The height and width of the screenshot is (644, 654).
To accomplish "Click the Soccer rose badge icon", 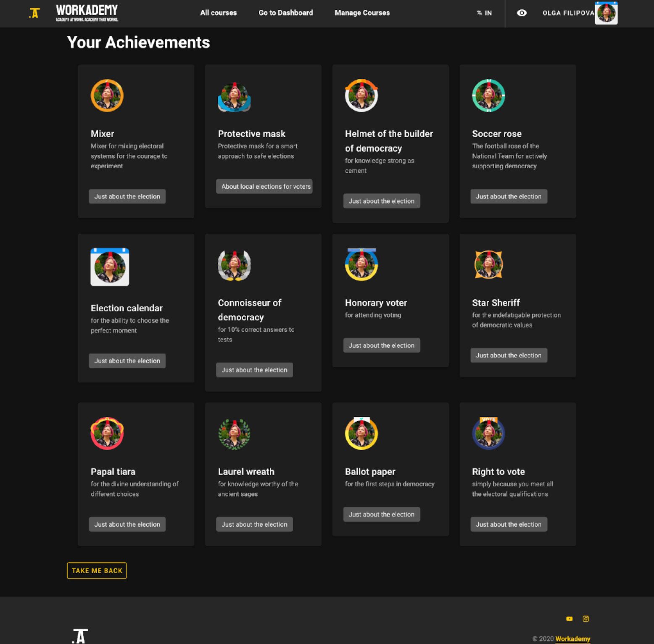I will click(488, 95).
